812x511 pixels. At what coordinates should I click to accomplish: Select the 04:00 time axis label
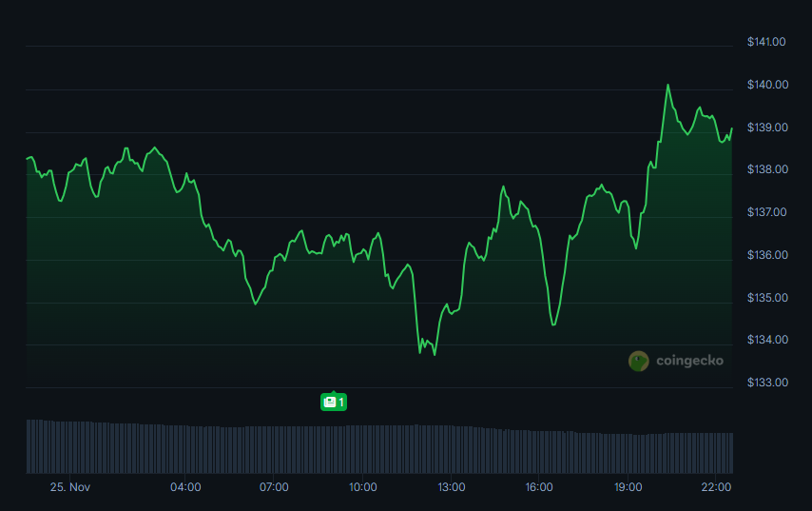tap(185, 487)
